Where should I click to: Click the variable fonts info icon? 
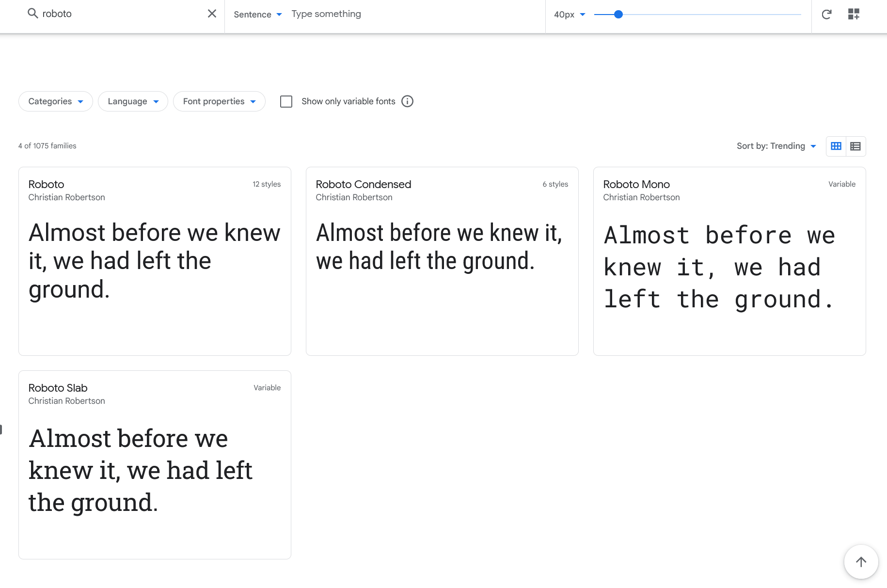point(407,101)
